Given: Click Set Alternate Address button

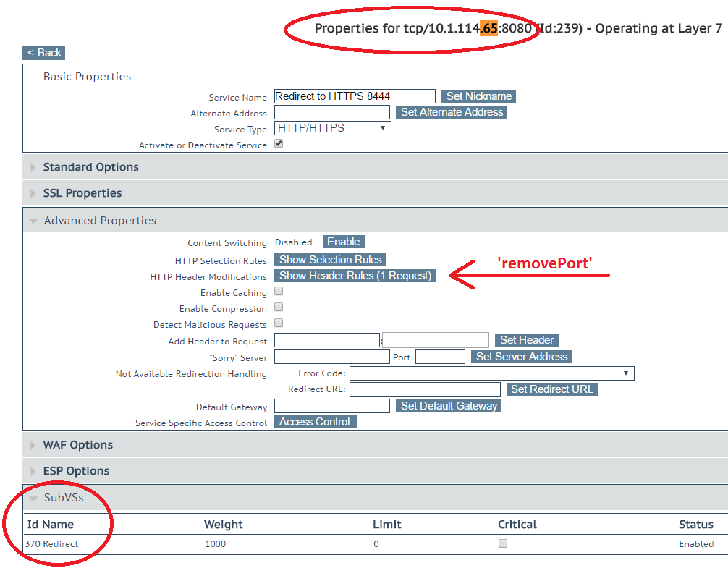Looking at the screenshot, I should point(452,112).
